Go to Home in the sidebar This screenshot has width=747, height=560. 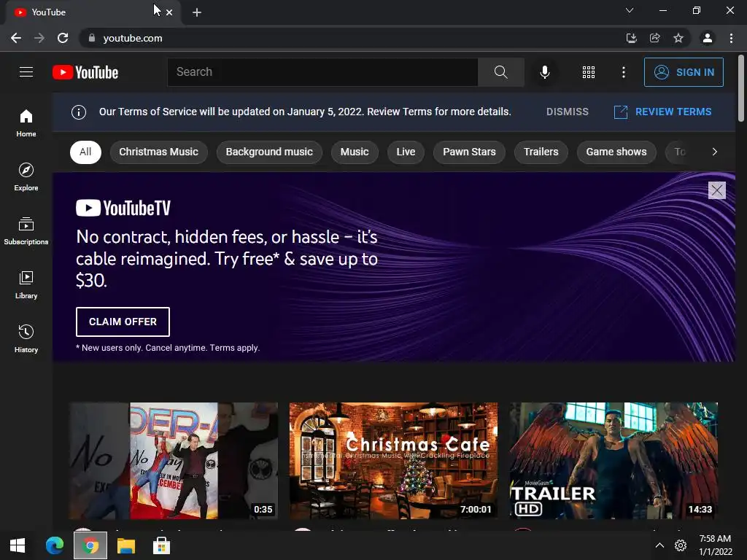click(x=26, y=122)
